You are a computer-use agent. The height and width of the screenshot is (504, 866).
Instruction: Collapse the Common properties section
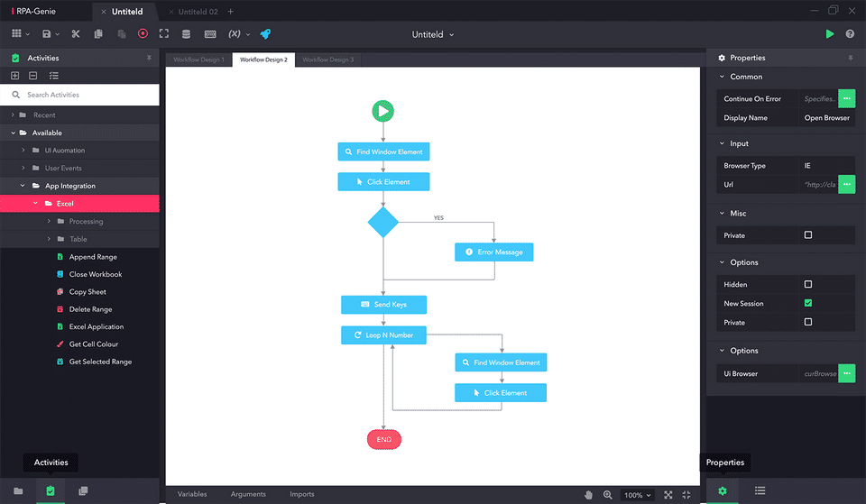[x=722, y=77]
